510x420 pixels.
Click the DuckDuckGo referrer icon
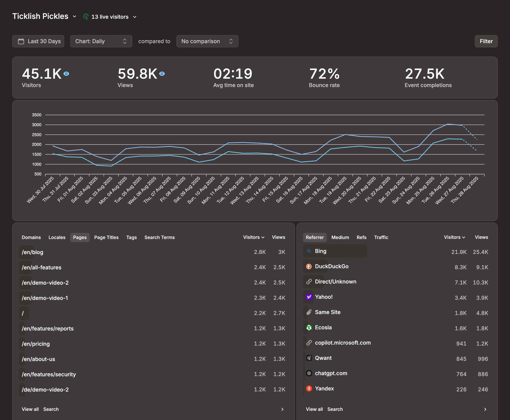click(x=309, y=266)
